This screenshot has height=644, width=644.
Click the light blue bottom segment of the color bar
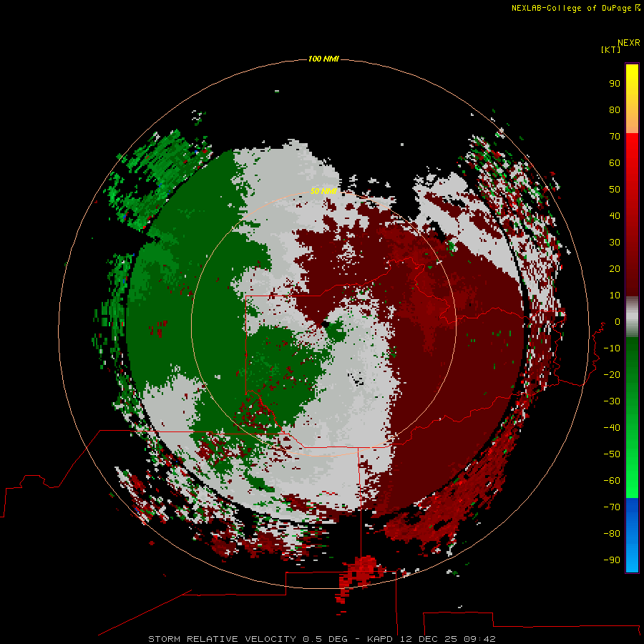pos(632,557)
